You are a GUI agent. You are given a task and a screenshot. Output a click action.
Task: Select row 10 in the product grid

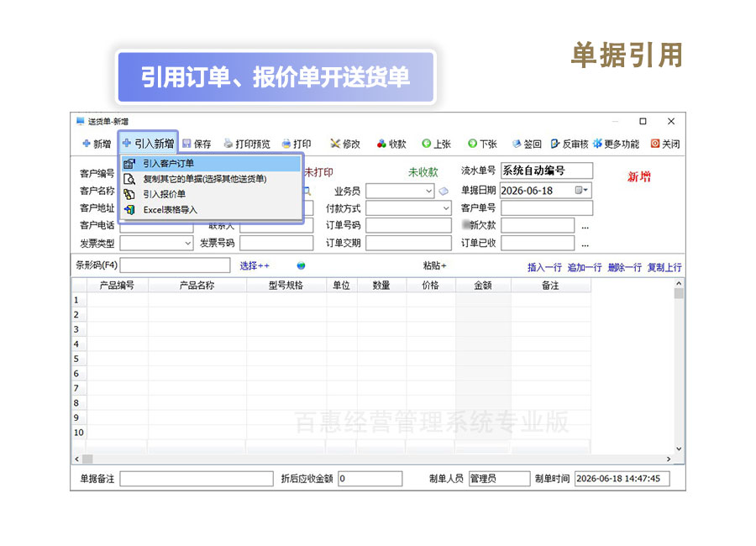click(x=79, y=433)
